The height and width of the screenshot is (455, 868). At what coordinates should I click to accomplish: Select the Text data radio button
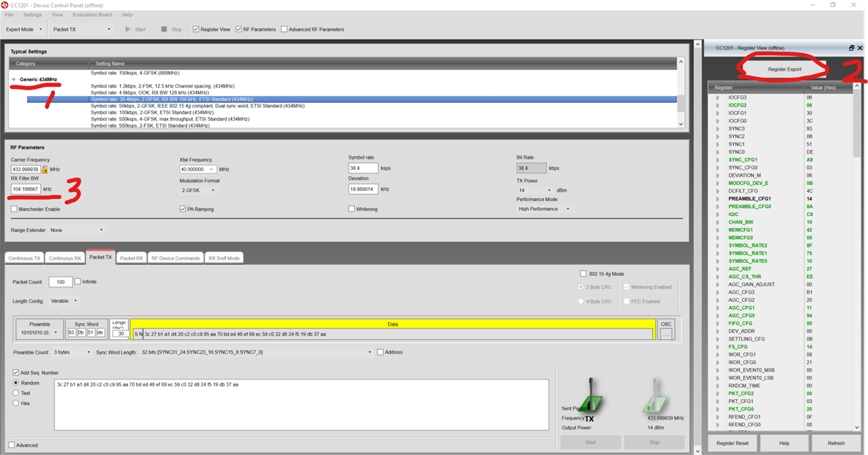tap(16, 393)
